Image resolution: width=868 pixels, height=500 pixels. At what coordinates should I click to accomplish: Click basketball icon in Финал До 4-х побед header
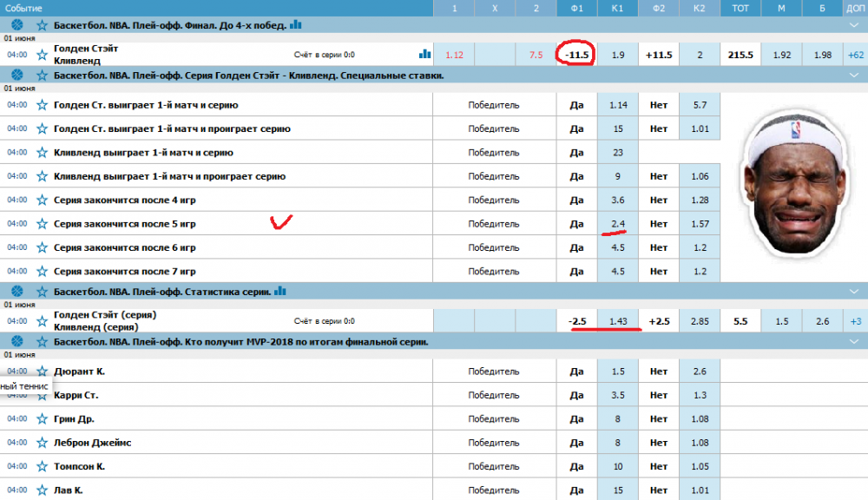pos(18,25)
